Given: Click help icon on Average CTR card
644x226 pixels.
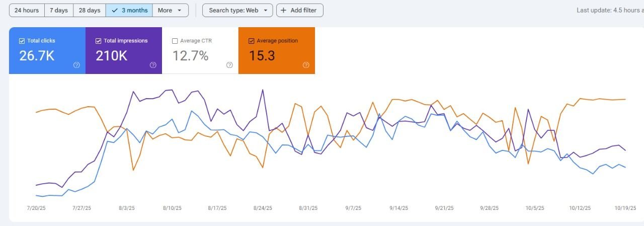Looking at the screenshot, I should 229,65.
